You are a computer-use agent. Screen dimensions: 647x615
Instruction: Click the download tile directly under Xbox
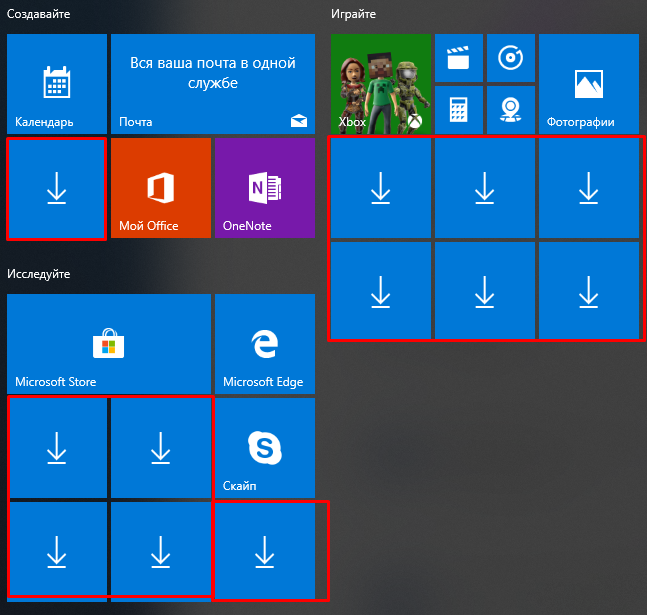pos(381,188)
